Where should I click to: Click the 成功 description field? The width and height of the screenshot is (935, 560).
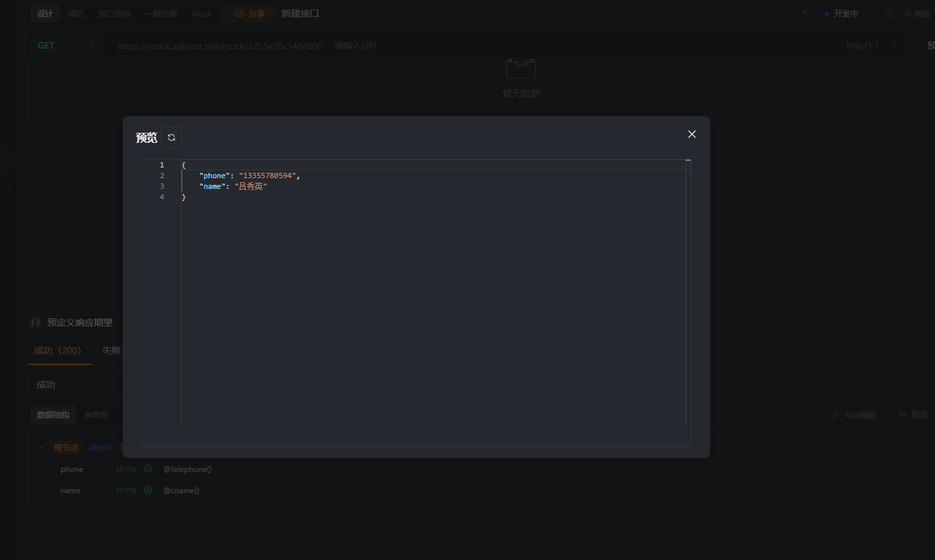click(77, 384)
